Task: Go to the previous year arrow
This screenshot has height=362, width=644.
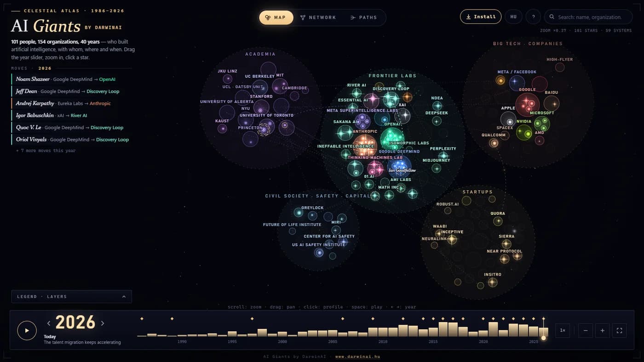Action: point(49,323)
